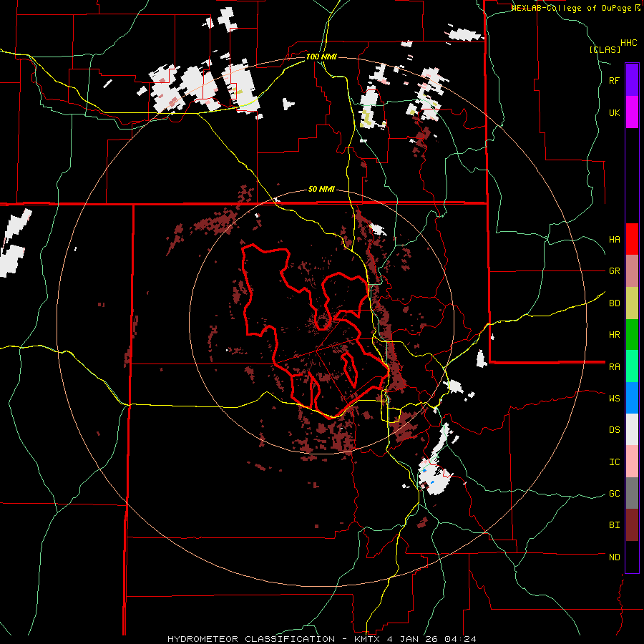Click the light pink IC color swatch

coord(632,462)
